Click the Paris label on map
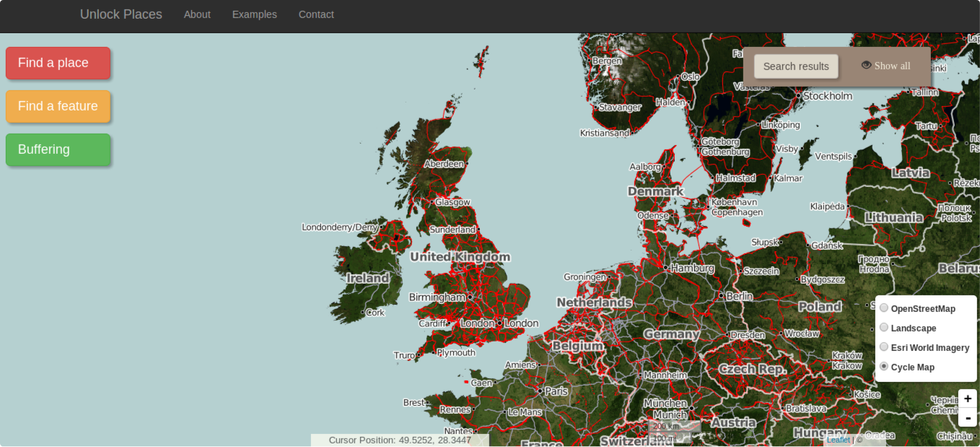 (x=556, y=391)
